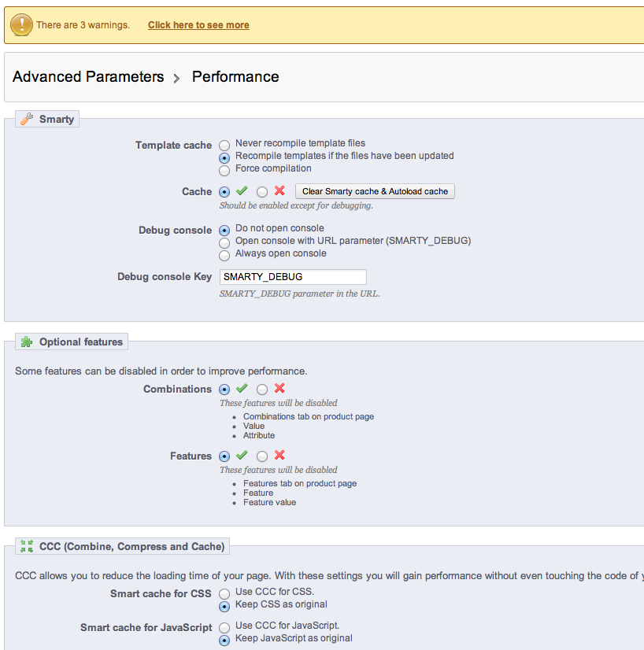Open Click here to see more link
Image resolution: width=644 pixels, height=650 pixels.
(198, 25)
